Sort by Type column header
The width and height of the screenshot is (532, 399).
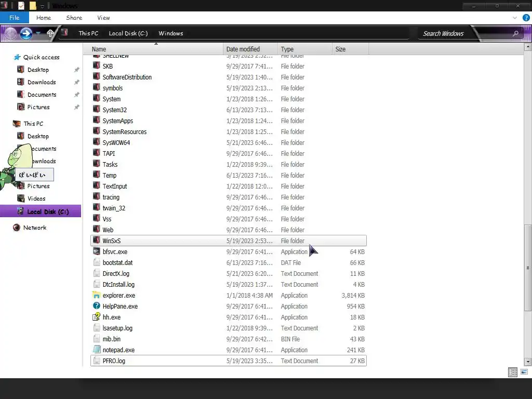tap(304, 49)
